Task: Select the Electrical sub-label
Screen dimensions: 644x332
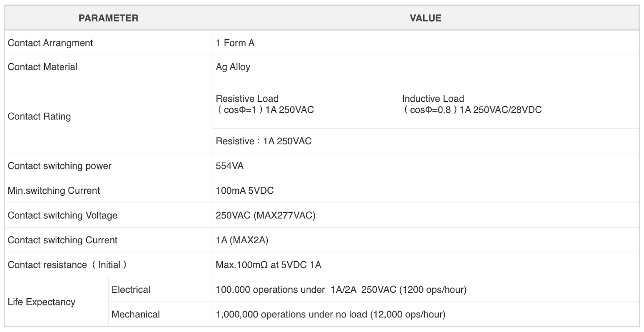Action: [x=131, y=289]
